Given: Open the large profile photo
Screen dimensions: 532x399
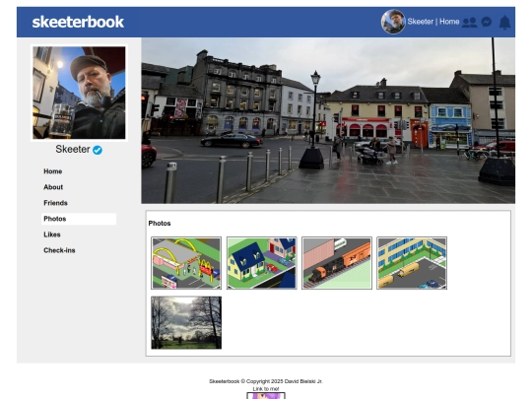Looking at the screenshot, I should (x=79, y=93).
